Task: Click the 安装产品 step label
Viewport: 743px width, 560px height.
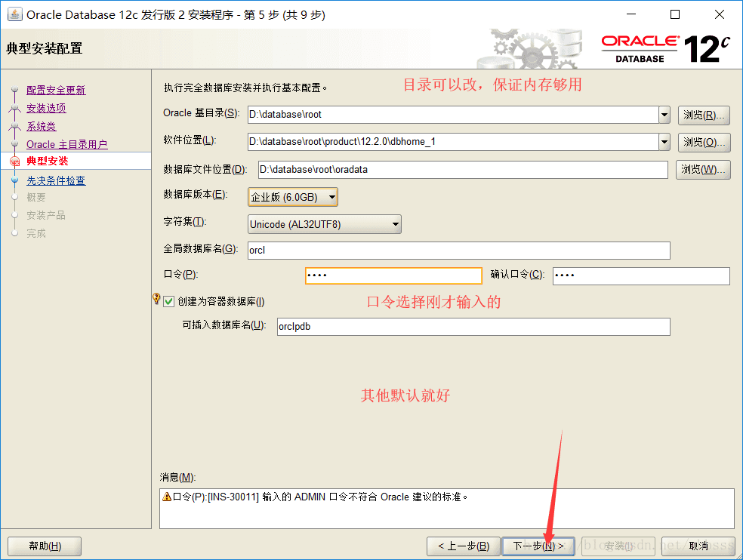Action: (x=46, y=215)
